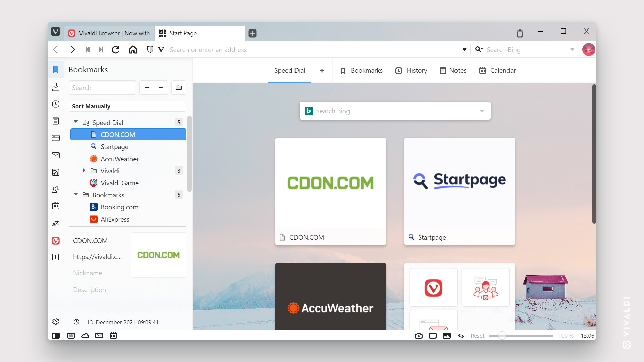Expand the Vivaldi folder
644x362 pixels.
(x=84, y=170)
